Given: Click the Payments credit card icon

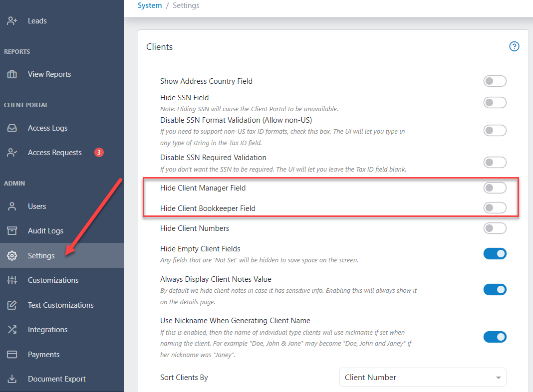Looking at the screenshot, I should tap(12, 355).
